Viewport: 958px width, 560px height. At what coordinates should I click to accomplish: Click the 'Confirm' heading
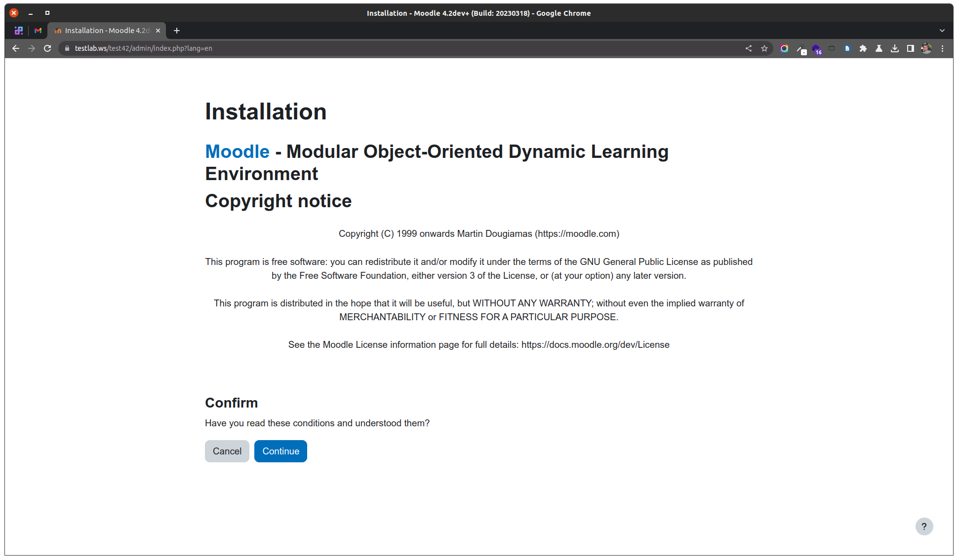pos(232,403)
